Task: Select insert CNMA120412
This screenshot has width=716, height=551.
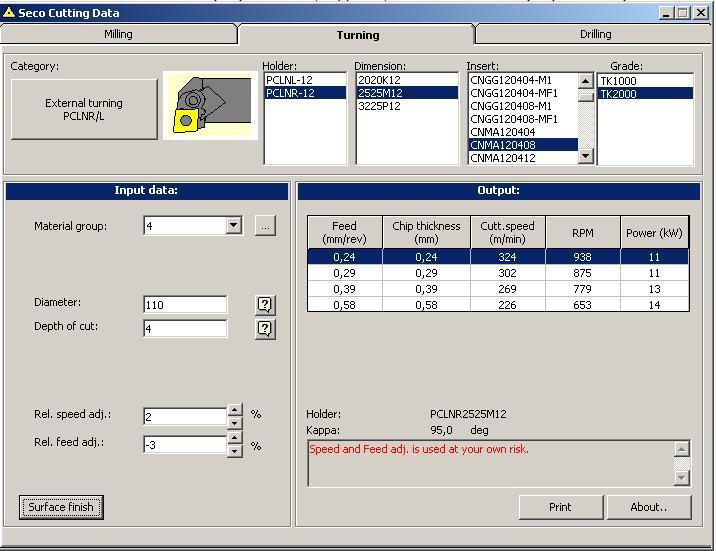Action: (x=523, y=158)
